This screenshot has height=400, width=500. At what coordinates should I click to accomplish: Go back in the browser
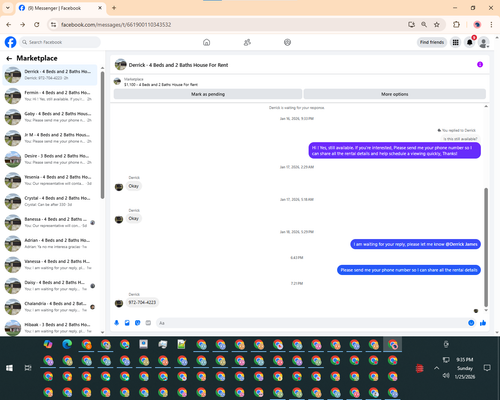(9, 25)
